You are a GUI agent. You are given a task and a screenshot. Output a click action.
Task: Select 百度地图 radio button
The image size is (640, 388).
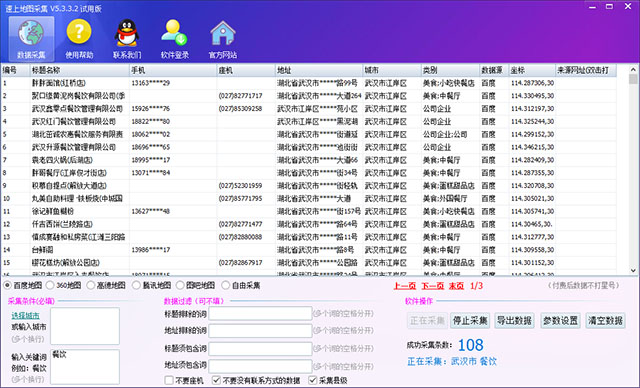tap(7, 285)
